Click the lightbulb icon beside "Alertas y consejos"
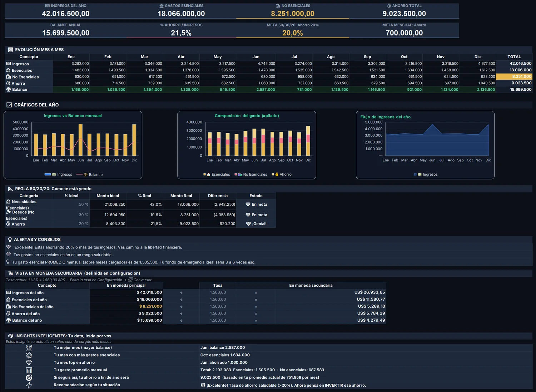 coord(10,240)
